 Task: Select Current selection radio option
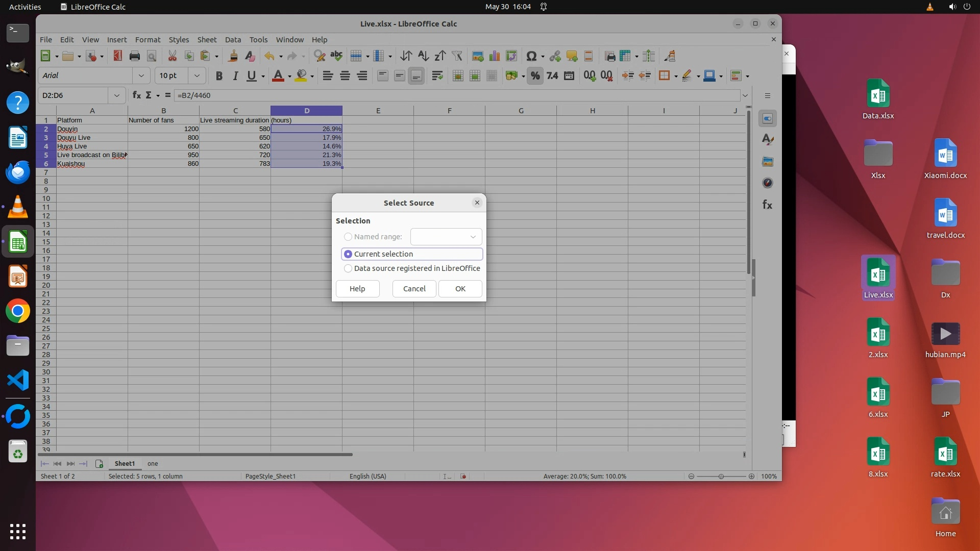[x=348, y=254]
